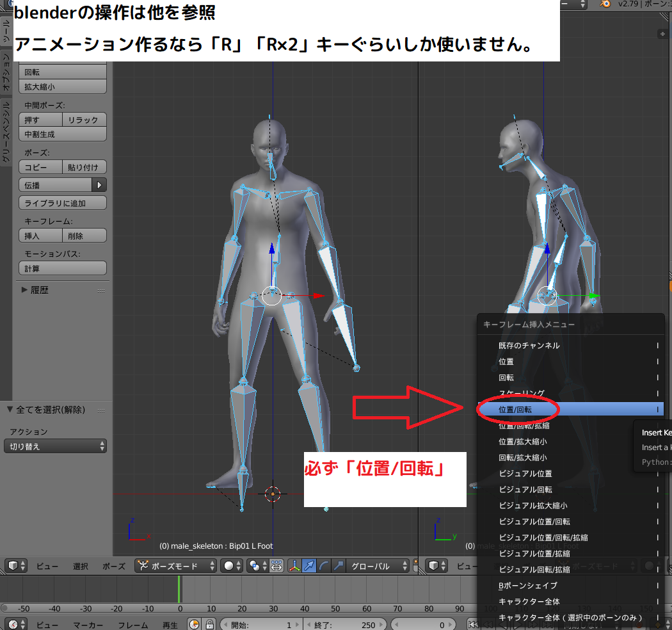Viewport: 672px width, 630px height.
Task: Toggle the timeline preview range clock icon
Action: click(x=194, y=624)
